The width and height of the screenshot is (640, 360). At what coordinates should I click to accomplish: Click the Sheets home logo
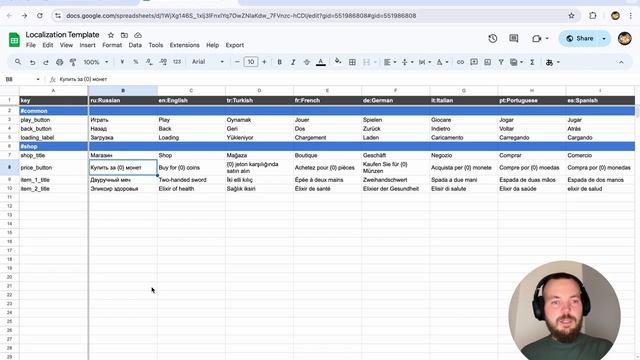[x=14, y=40]
